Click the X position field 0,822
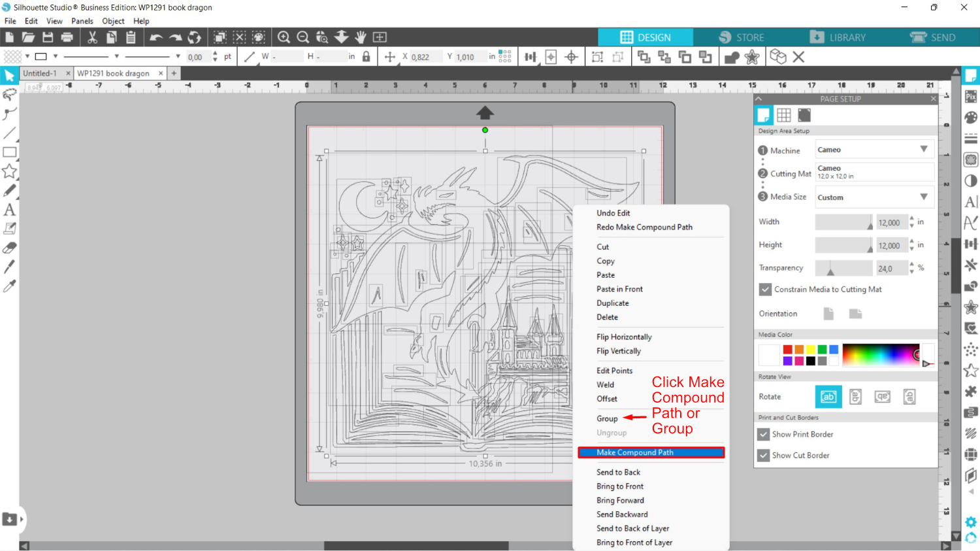The image size is (980, 551). 425,57
